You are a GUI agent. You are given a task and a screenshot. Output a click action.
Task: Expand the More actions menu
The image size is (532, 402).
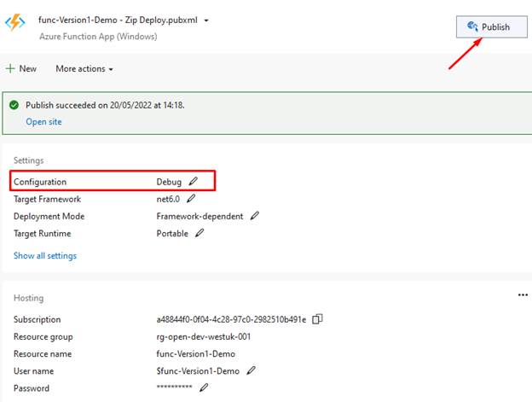[x=84, y=69]
